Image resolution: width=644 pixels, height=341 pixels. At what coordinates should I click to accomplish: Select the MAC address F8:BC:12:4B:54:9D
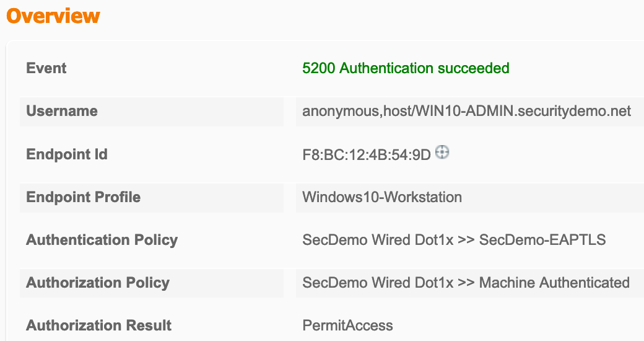(x=366, y=154)
